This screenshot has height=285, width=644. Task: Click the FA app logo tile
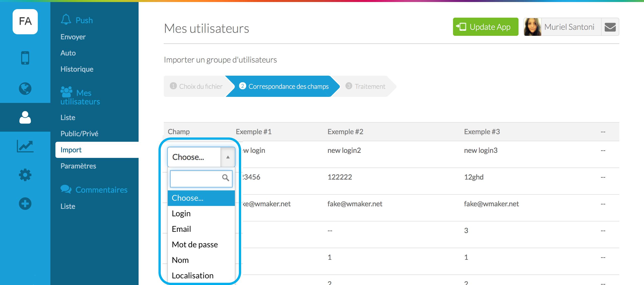25,22
